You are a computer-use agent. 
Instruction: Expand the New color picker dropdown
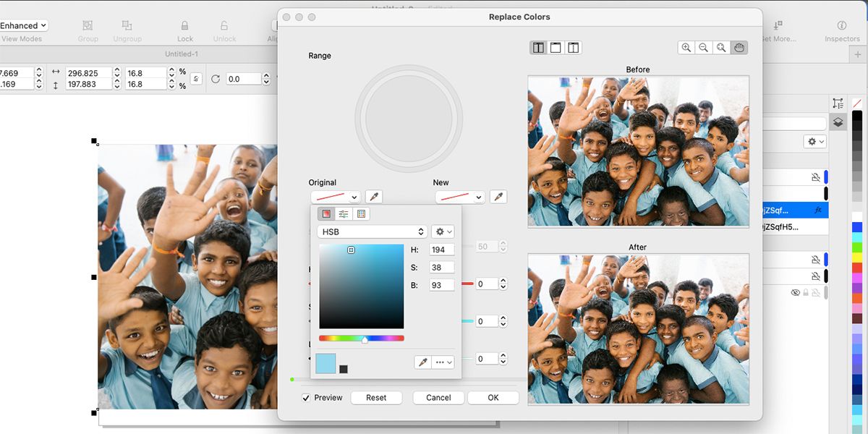[460, 197]
